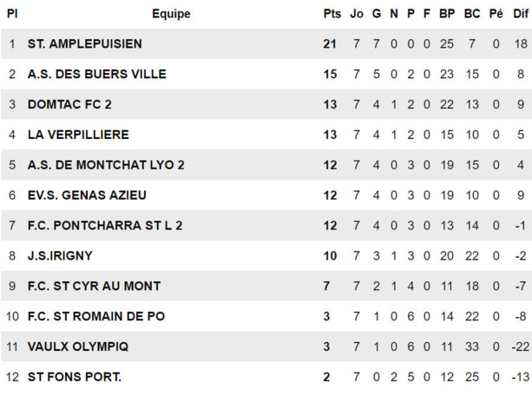Open the DOMTAC FC 2 team entry

[x=69, y=105]
